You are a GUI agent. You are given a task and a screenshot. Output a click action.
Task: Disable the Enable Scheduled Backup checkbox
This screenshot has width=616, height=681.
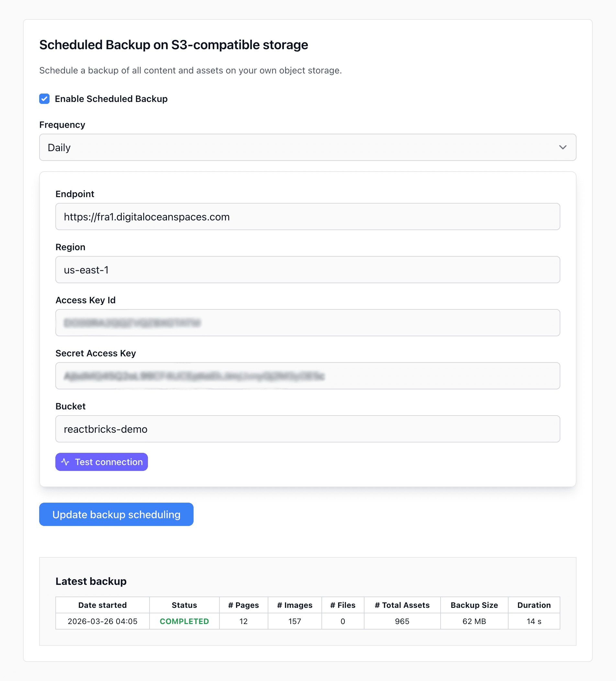tap(44, 99)
